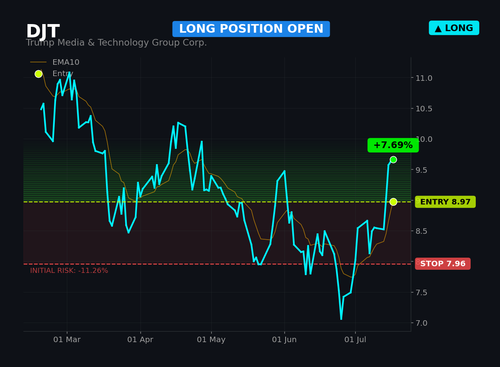
Task: Click the yellow entry point dot on the entry line
Action: (x=393, y=202)
